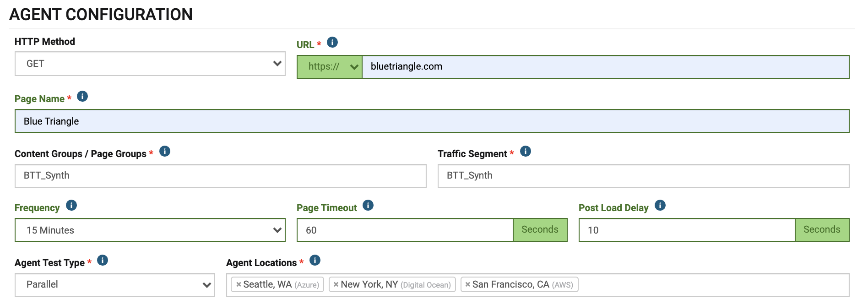Click the Seconds label beside Page Timeout
Image resolution: width=868 pixels, height=305 pixels.
coord(540,230)
